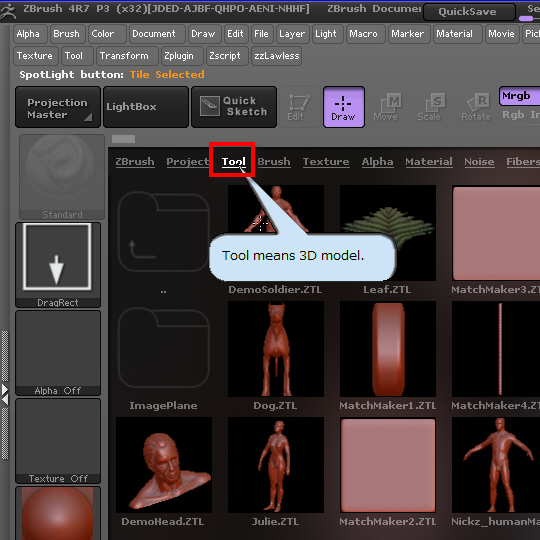Click the left tray divider arrows
The image size is (540, 540).
click(5, 395)
